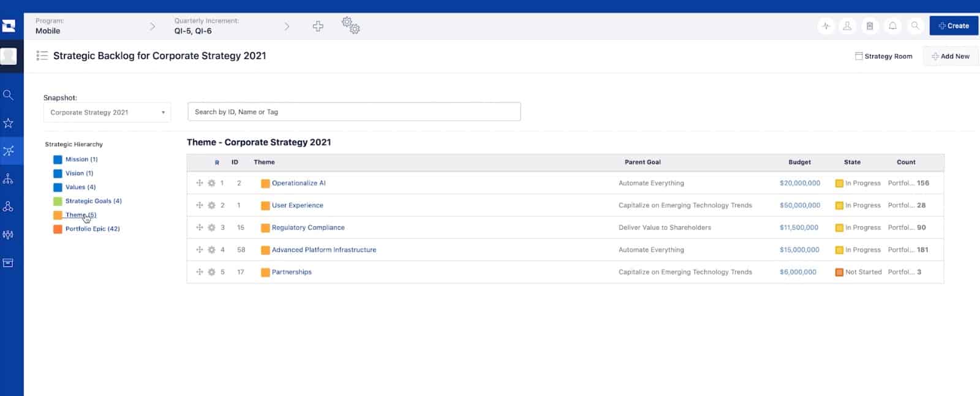This screenshot has height=396, width=980.
Task: Click the $6,000,000 budget value
Action: point(798,272)
